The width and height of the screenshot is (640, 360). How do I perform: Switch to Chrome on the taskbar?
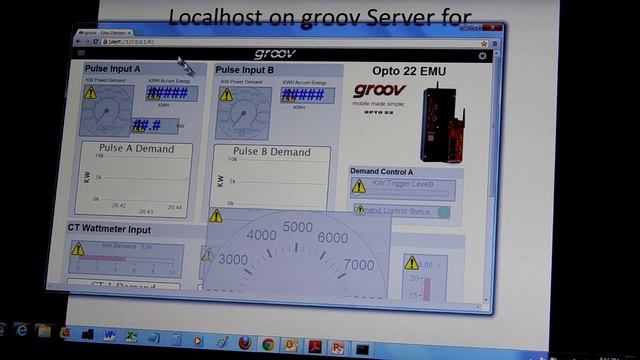(x=268, y=345)
